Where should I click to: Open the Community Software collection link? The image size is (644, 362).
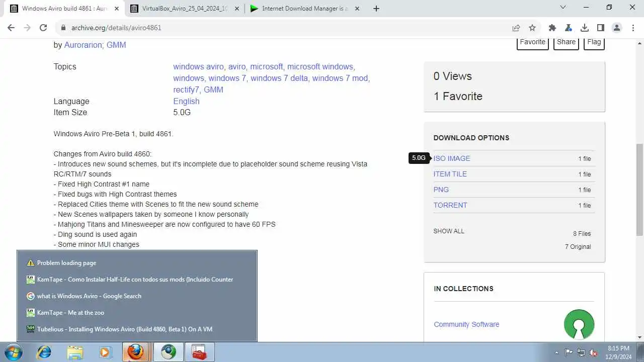pos(466,324)
